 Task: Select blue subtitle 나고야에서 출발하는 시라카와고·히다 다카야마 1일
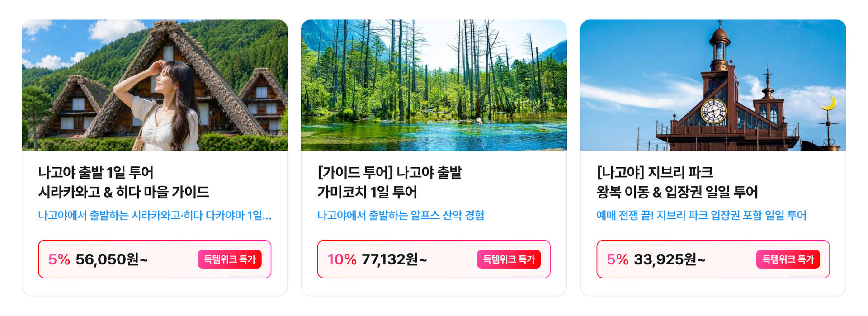pos(155,215)
